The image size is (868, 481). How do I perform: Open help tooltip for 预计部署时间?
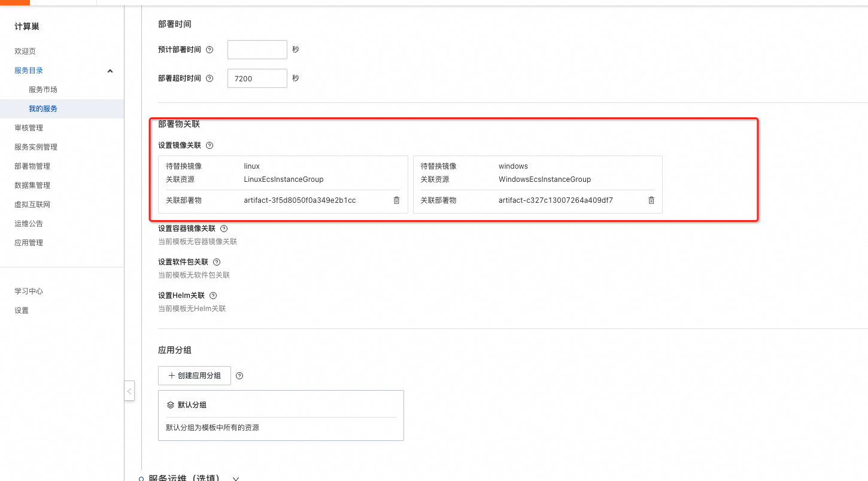(210, 50)
